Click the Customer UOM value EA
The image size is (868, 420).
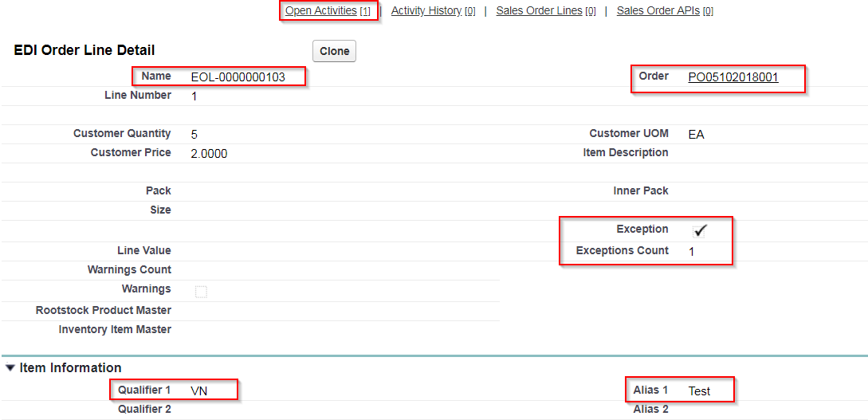pyautogui.click(x=697, y=135)
